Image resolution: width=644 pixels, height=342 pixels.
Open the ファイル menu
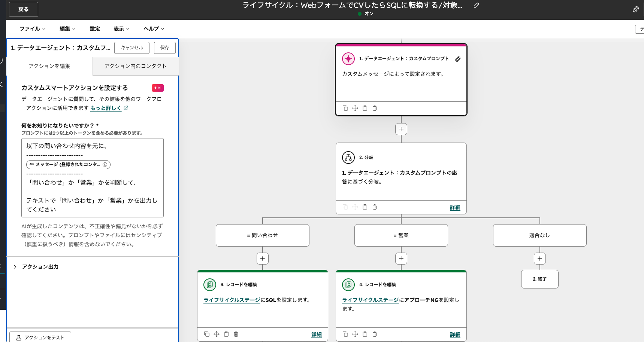pyautogui.click(x=33, y=29)
